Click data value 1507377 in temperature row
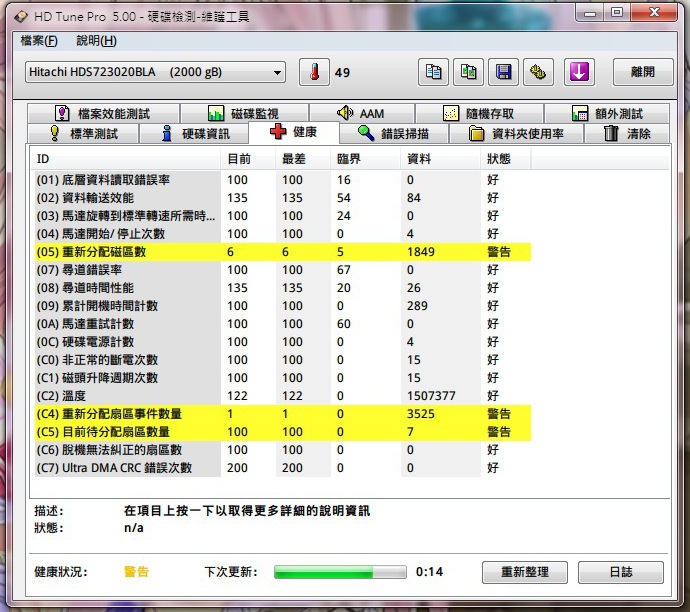This screenshot has width=690, height=612. [431, 396]
